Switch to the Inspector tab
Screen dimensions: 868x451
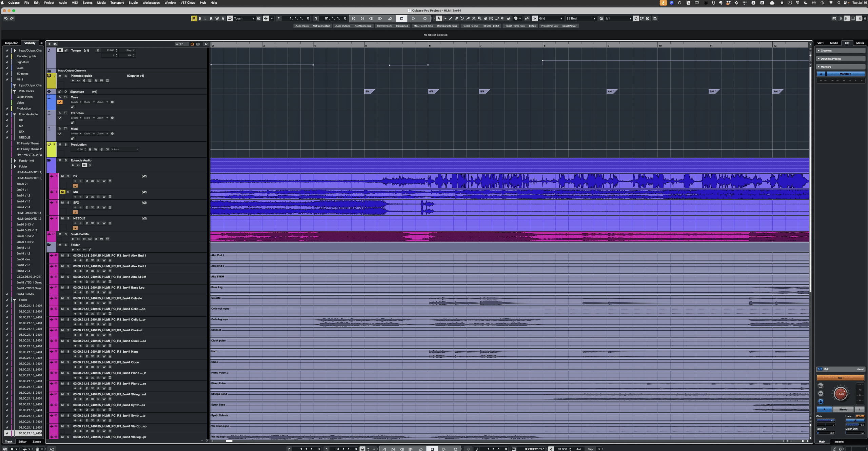click(x=11, y=43)
